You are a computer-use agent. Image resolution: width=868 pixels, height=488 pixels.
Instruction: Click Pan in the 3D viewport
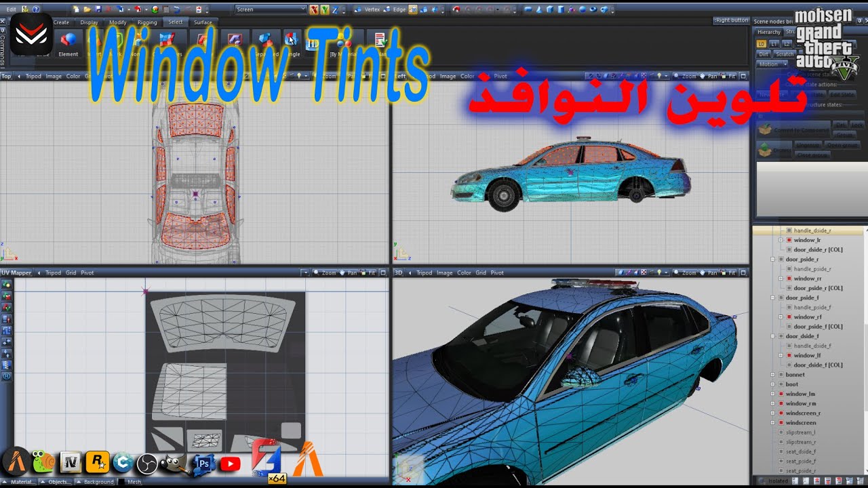(709, 272)
